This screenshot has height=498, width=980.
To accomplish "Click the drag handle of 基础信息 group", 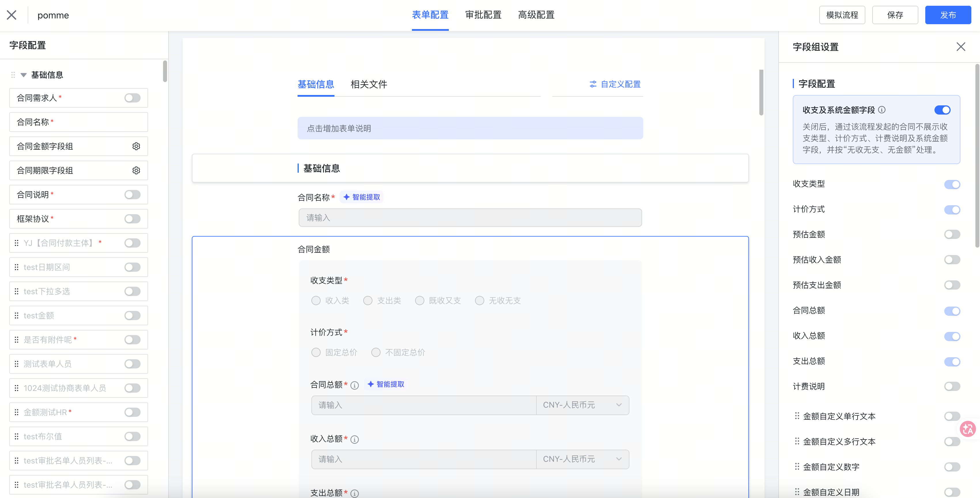I will pos(13,75).
